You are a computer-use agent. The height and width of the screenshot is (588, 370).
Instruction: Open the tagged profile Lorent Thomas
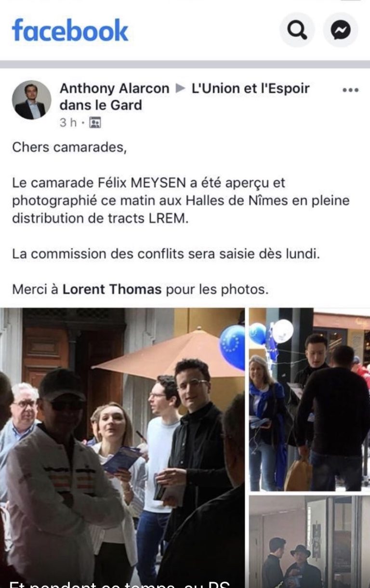(x=112, y=290)
